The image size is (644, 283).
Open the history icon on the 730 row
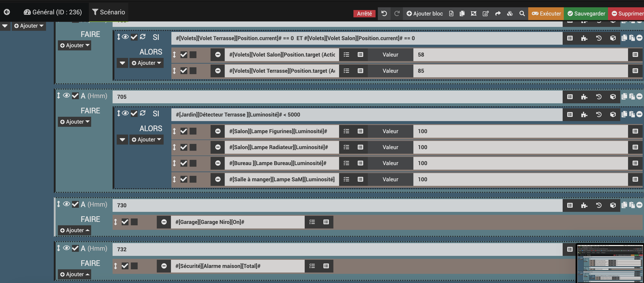[598, 205]
